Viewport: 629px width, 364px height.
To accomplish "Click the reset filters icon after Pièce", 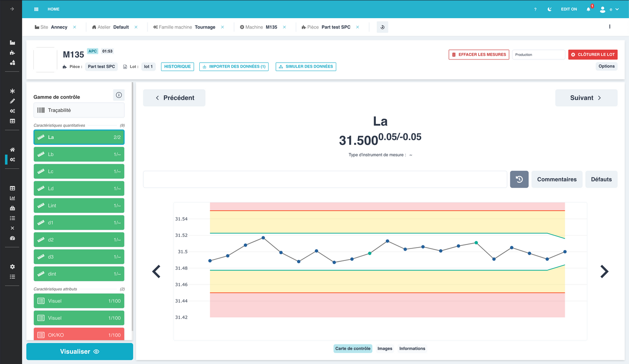I will (x=383, y=27).
